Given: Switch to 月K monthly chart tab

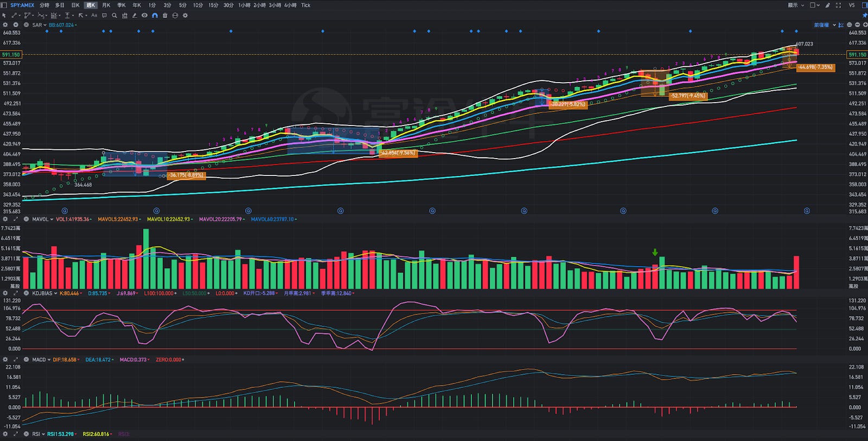Looking at the screenshot, I should click(106, 5).
